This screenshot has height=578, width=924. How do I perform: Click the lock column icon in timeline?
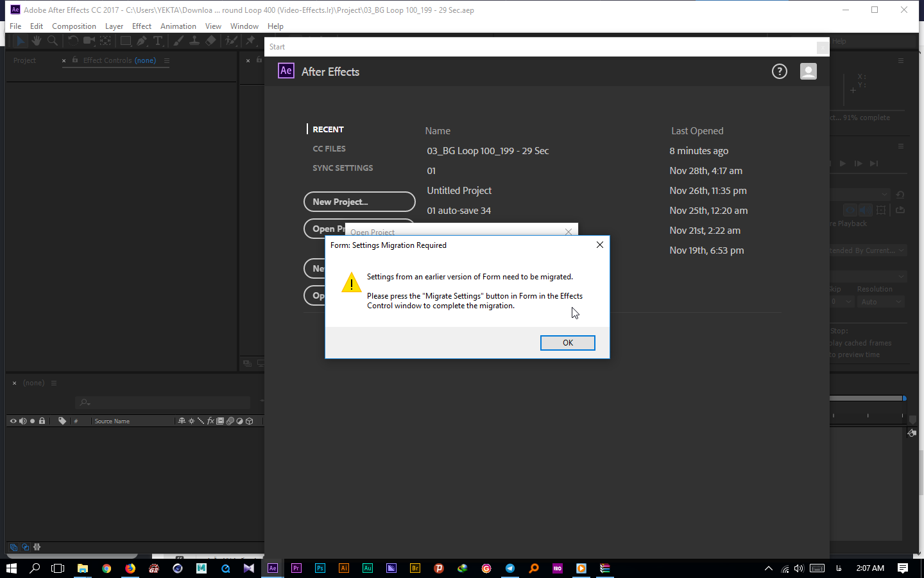coord(42,421)
